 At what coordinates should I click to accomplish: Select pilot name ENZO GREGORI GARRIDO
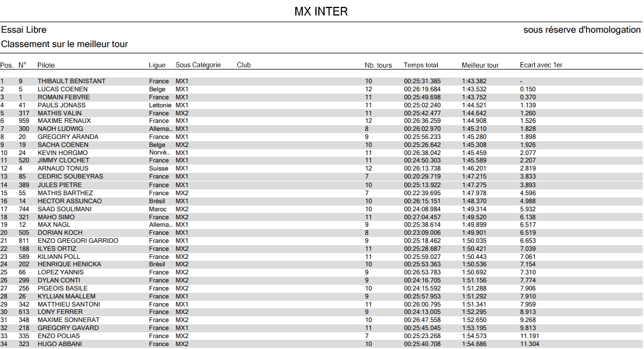(x=78, y=241)
